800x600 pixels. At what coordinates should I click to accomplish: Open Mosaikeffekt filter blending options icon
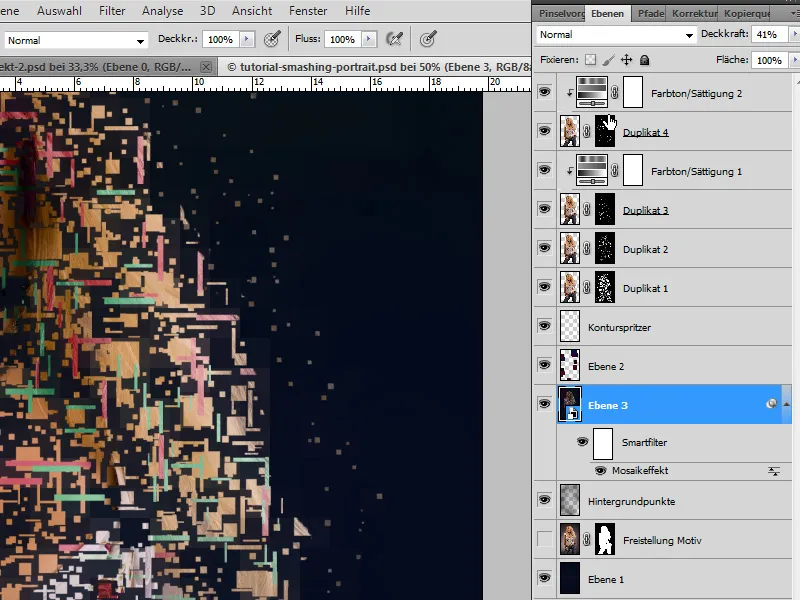[774, 471]
